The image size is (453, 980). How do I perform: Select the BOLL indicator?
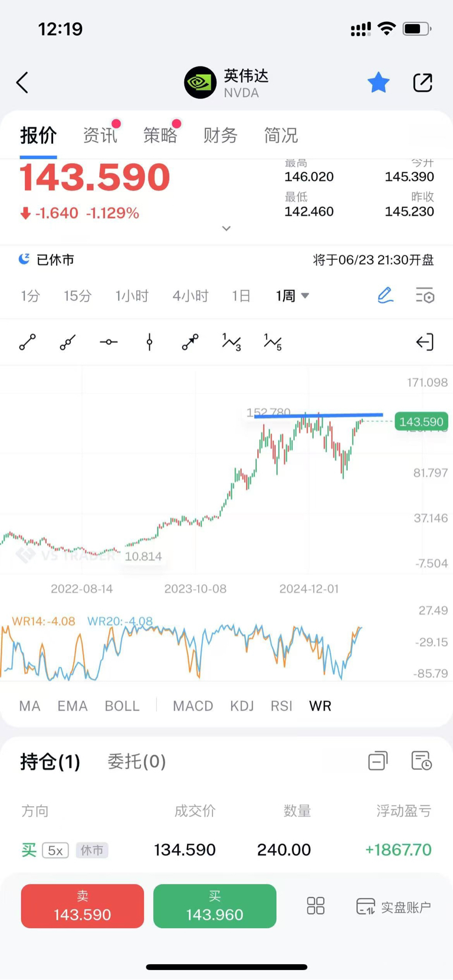pos(122,706)
